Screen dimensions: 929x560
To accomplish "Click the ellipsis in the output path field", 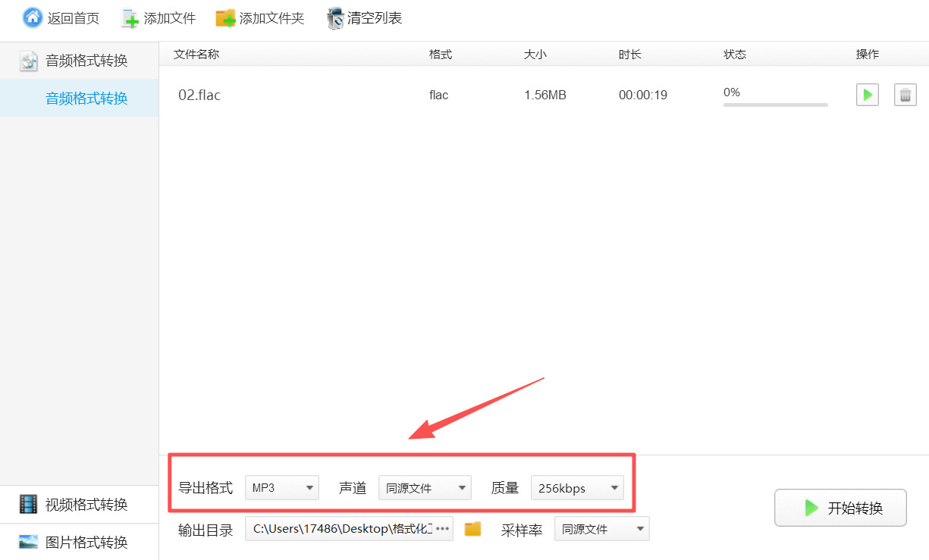I will [443, 528].
